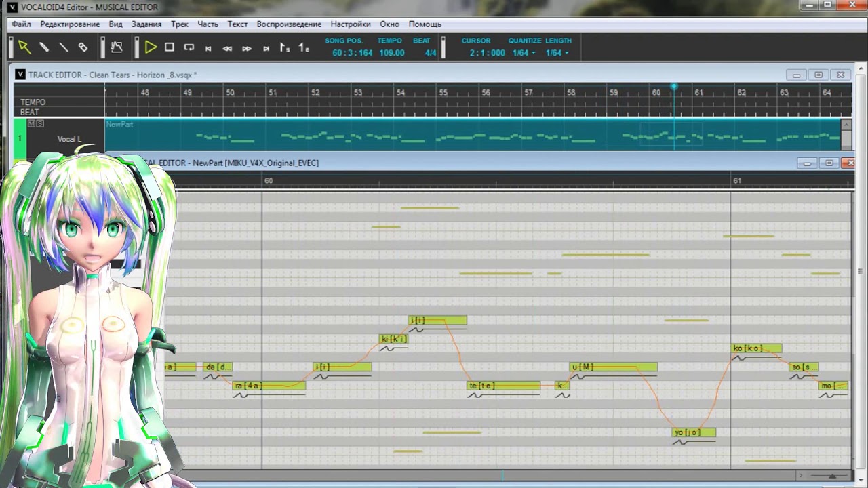Select the Line tool
This screenshot has width=868, height=488.
tap(64, 47)
